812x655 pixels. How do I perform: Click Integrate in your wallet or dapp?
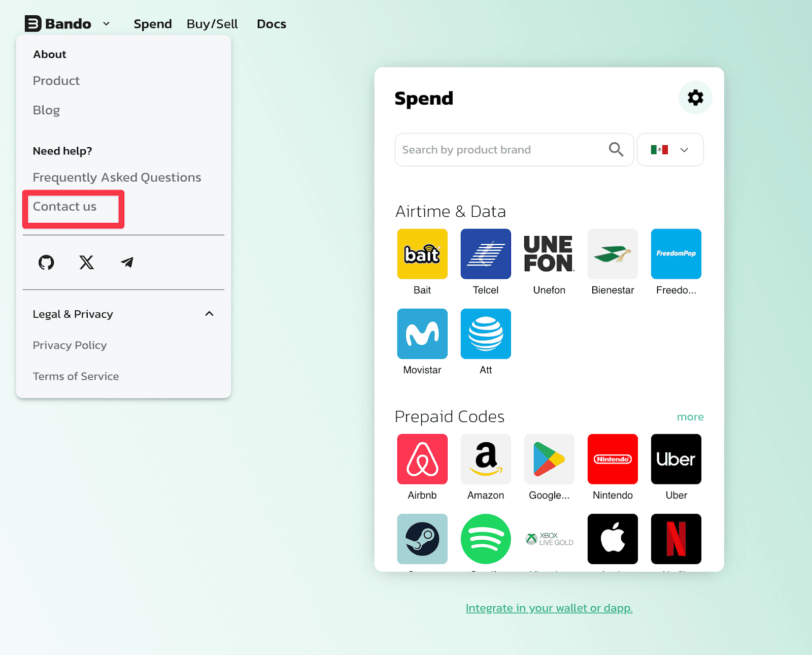[549, 608]
